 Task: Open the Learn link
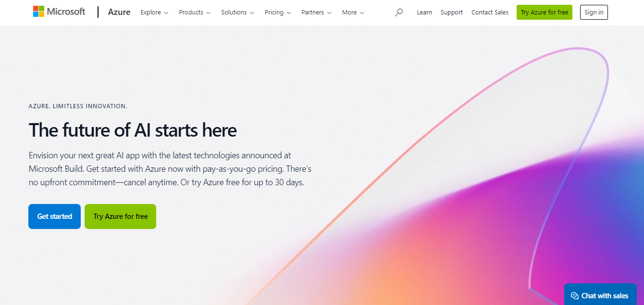(x=424, y=13)
